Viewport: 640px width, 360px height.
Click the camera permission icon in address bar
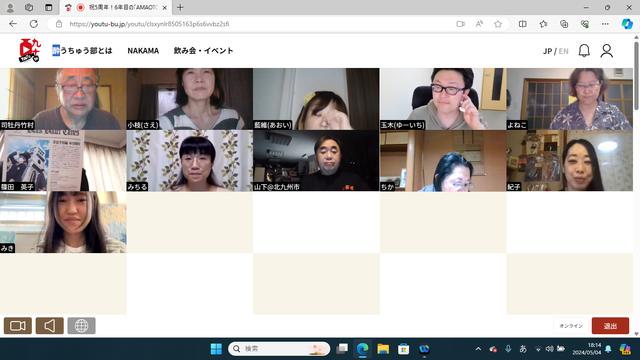click(460, 24)
